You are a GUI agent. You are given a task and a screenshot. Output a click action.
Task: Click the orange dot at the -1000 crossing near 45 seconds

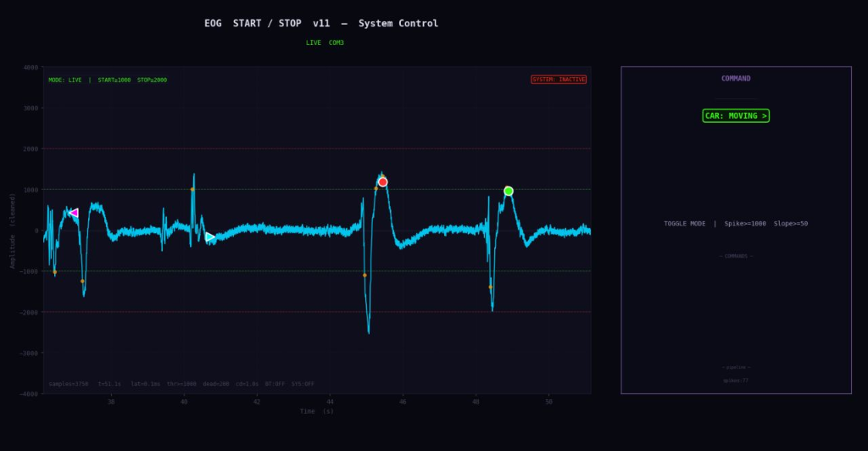(364, 275)
